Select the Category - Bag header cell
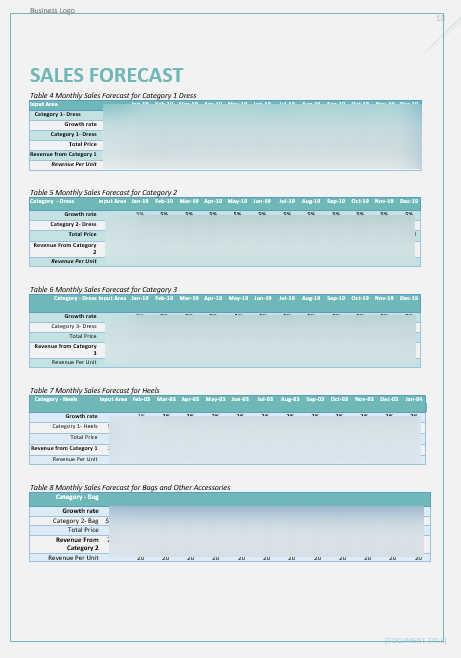 tap(77, 497)
